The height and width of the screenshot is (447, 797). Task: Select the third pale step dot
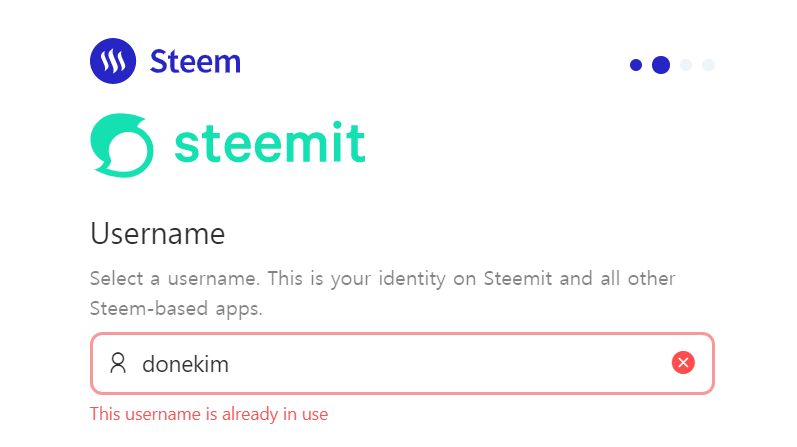[686, 65]
